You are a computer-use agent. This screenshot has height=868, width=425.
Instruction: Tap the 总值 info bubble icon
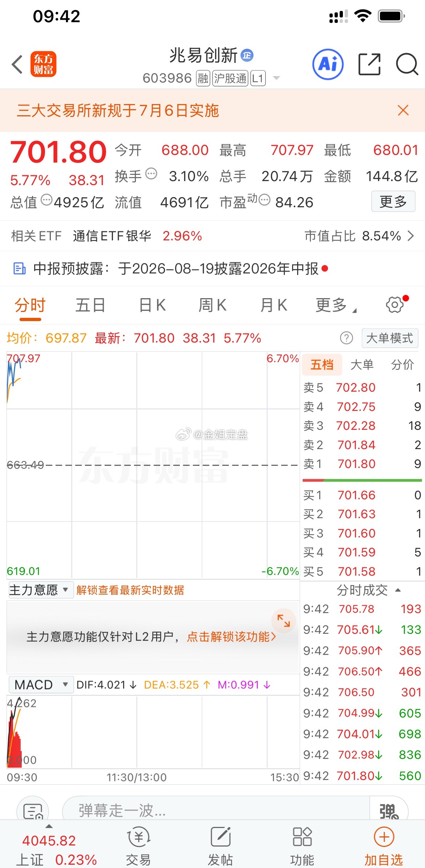pyautogui.click(x=46, y=200)
